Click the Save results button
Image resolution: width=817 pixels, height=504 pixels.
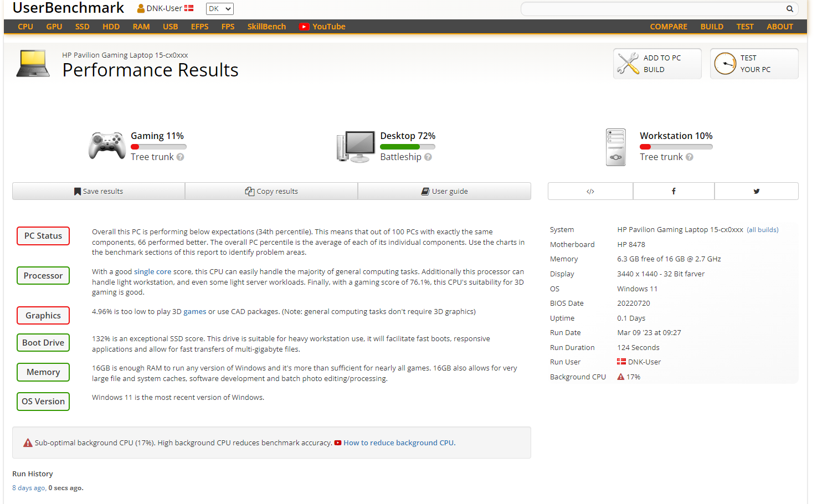[x=99, y=191]
